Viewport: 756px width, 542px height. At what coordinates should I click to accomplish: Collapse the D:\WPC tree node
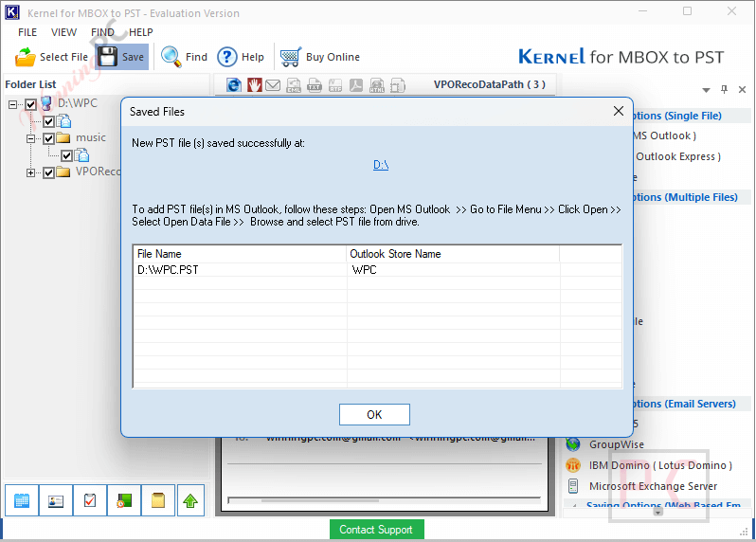tap(12, 104)
